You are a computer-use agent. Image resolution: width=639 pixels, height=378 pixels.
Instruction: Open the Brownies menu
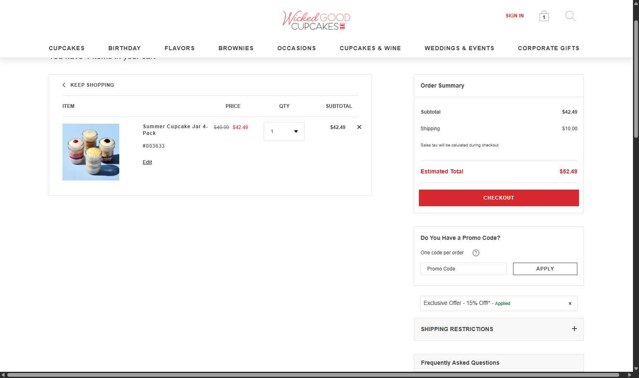(236, 48)
